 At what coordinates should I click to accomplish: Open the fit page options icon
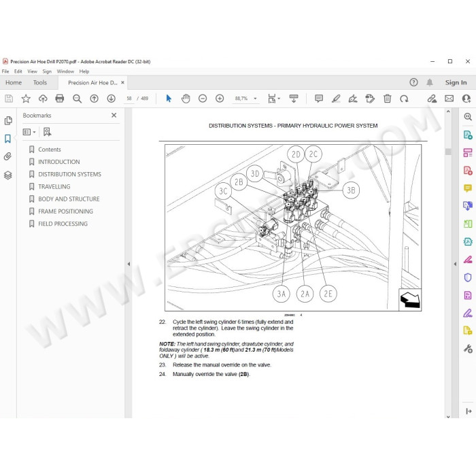point(273,99)
